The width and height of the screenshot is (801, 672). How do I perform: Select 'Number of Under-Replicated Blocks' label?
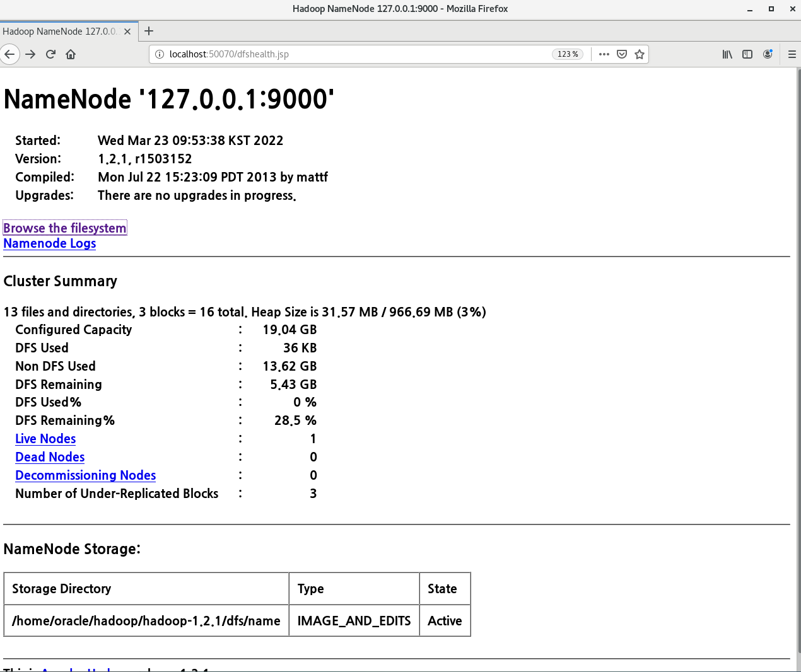click(x=117, y=494)
